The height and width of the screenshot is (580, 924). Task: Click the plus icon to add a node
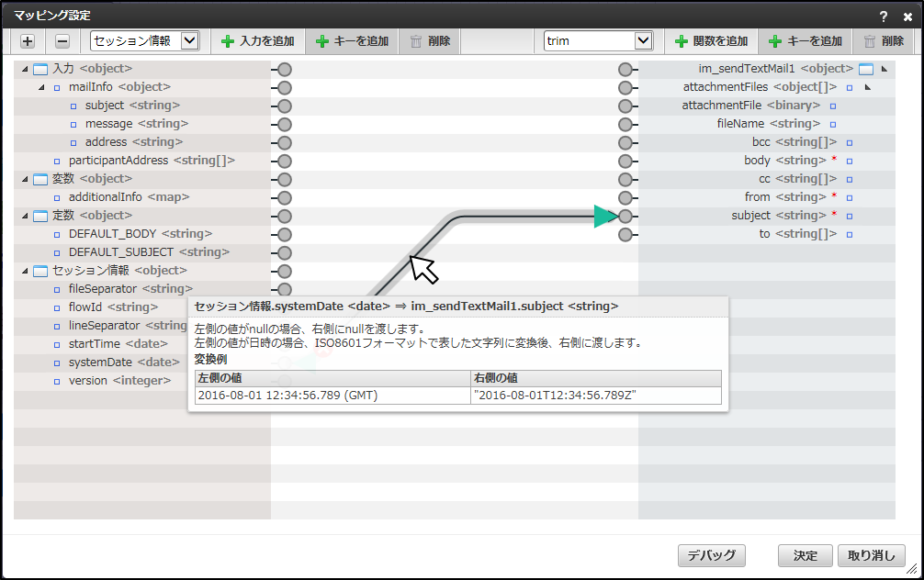27,40
